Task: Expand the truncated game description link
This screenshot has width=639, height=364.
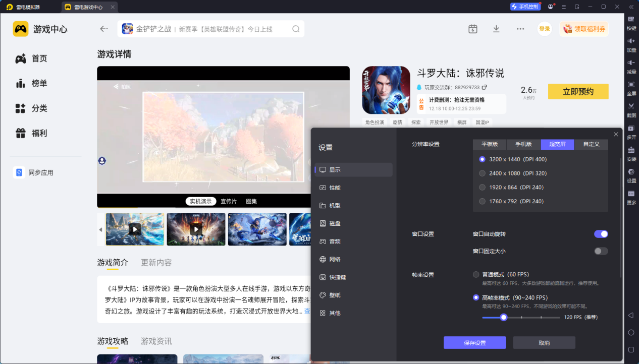Action: (x=307, y=312)
